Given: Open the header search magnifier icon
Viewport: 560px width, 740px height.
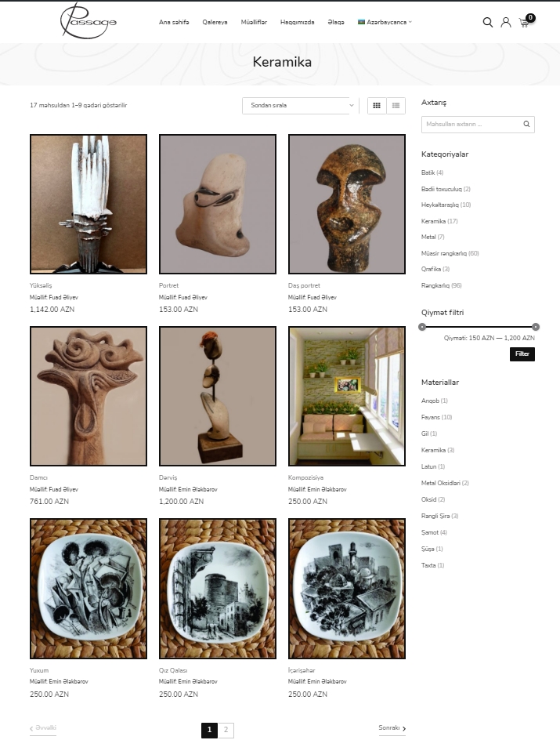Looking at the screenshot, I should (487, 22).
